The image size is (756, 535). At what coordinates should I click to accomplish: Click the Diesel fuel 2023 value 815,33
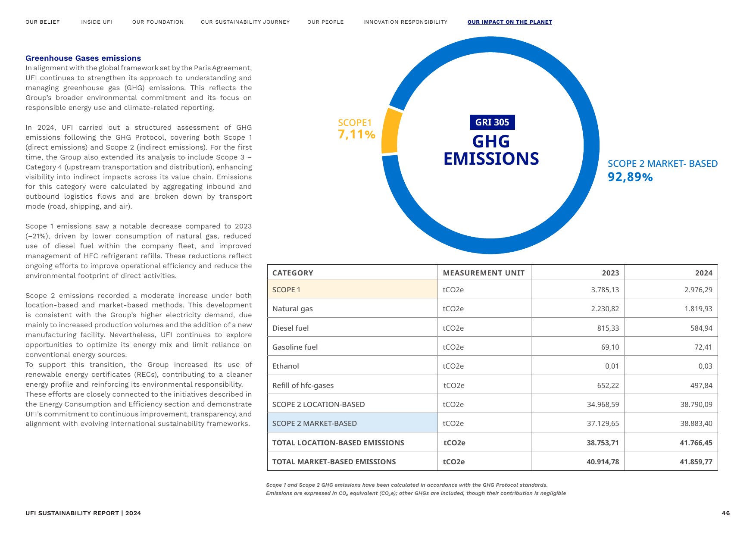tap(608, 328)
